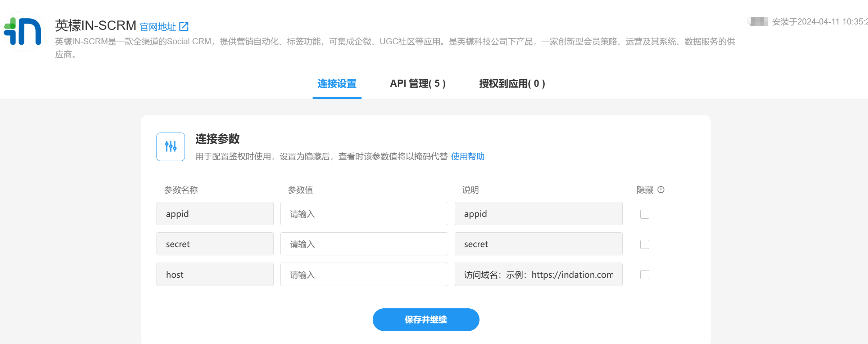Click the secret 说明 field
Image resolution: width=868 pixels, height=344 pixels.
(x=538, y=244)
